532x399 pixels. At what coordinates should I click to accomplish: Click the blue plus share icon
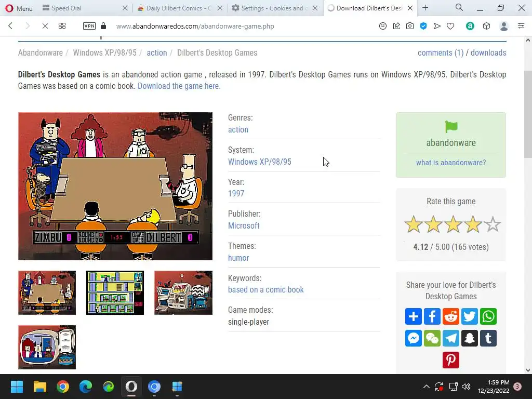413,316
